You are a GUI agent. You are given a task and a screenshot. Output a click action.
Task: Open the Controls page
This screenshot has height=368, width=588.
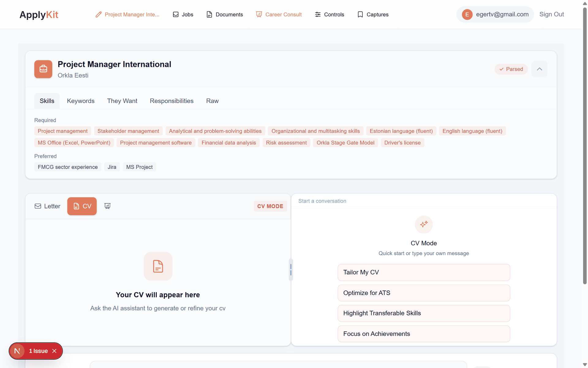[x=330, y=14]
